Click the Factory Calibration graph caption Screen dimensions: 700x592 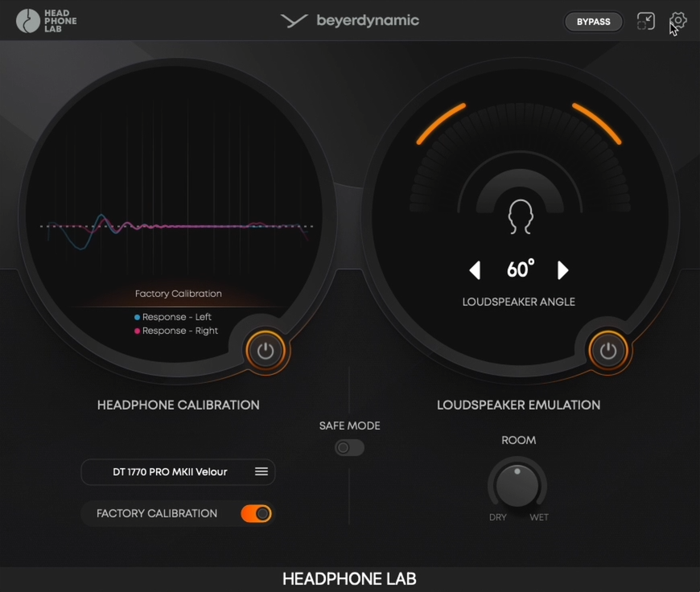click(178, 294)
